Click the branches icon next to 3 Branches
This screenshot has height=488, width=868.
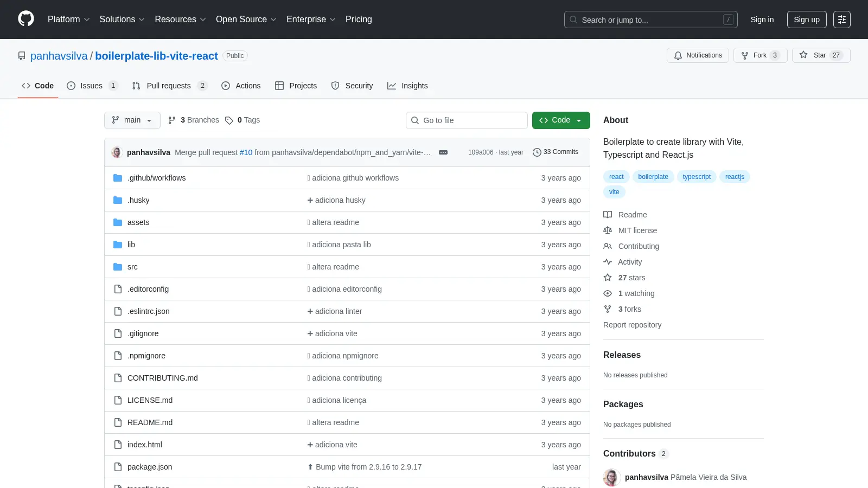pos(172,120)
